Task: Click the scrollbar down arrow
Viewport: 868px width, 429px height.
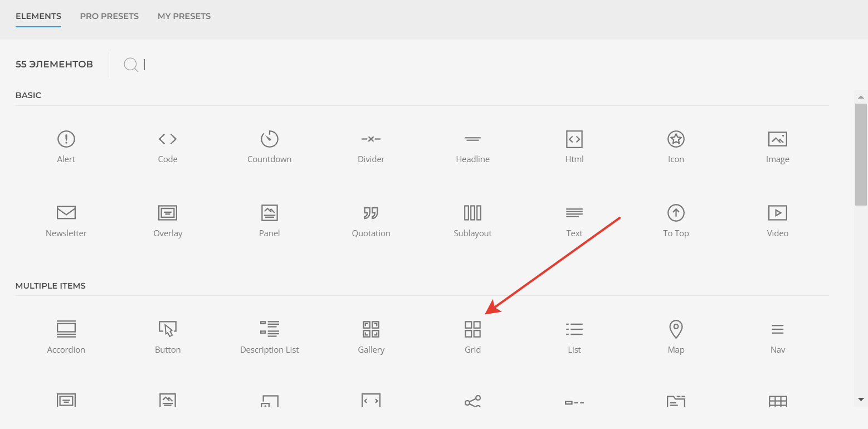Action: click(x=861, y=399)
